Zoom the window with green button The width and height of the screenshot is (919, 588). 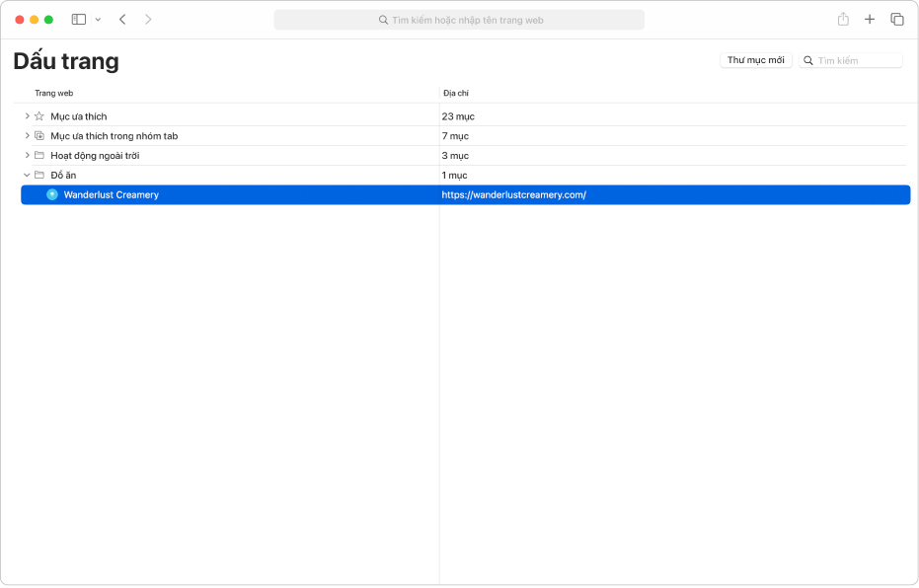[x=48, y=20]
